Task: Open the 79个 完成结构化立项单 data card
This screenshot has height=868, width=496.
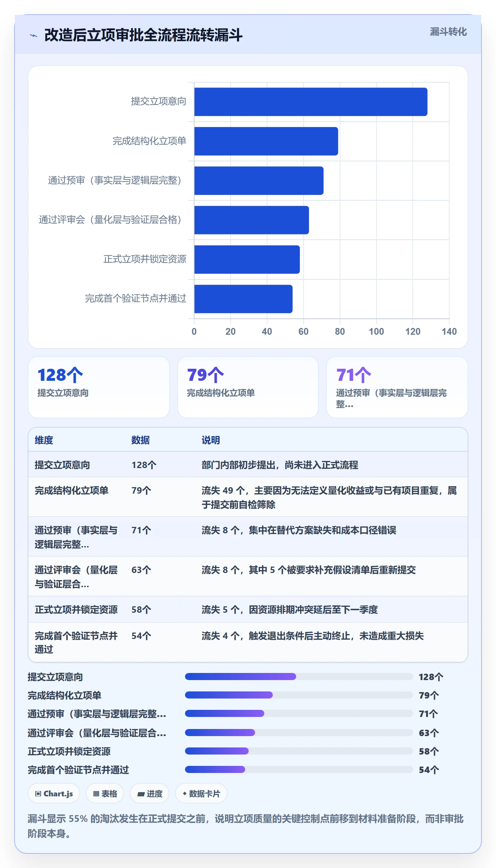Action: pyautogui.click(x=248, y=387)
